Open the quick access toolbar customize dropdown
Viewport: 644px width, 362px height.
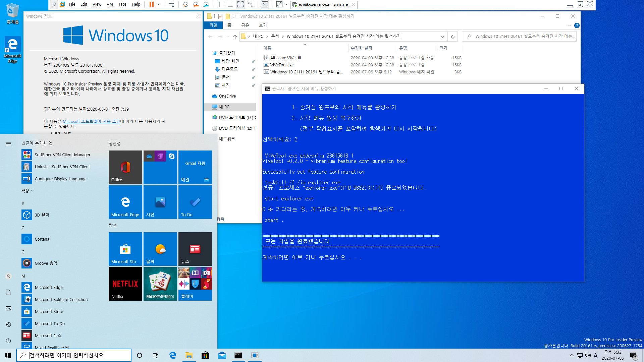(x=234, y=16)
